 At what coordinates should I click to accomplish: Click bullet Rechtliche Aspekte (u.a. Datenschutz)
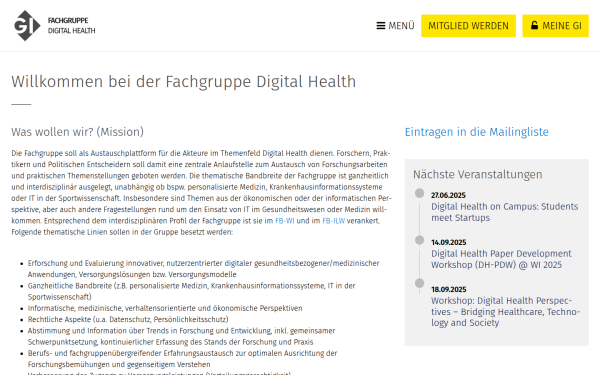click(x=128, y=319)
